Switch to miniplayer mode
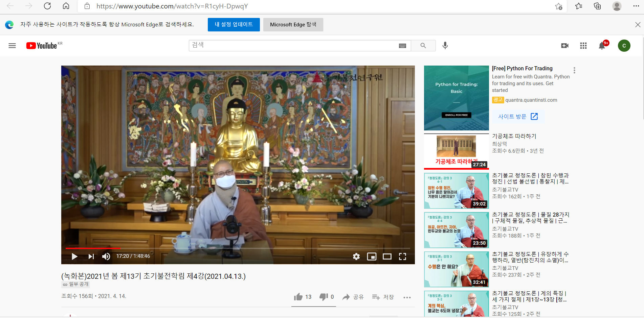The width and height of the screenshot is (644, 318). point(372,256)
